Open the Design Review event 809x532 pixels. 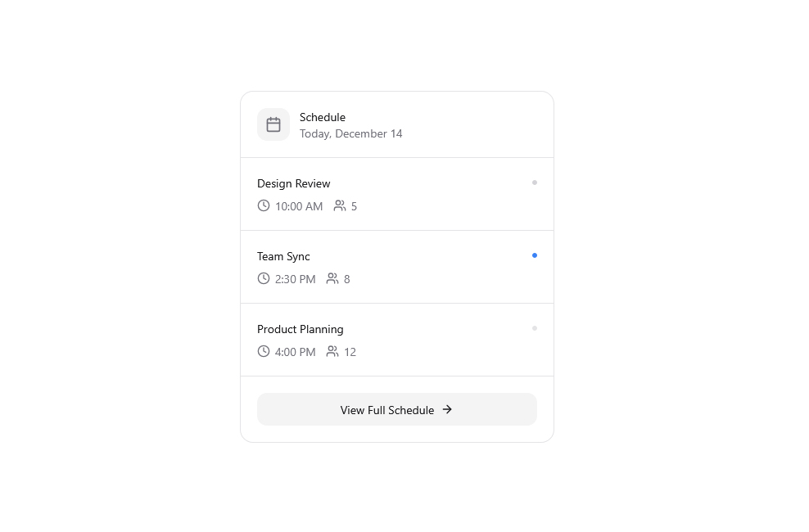[x=397, y=194]
